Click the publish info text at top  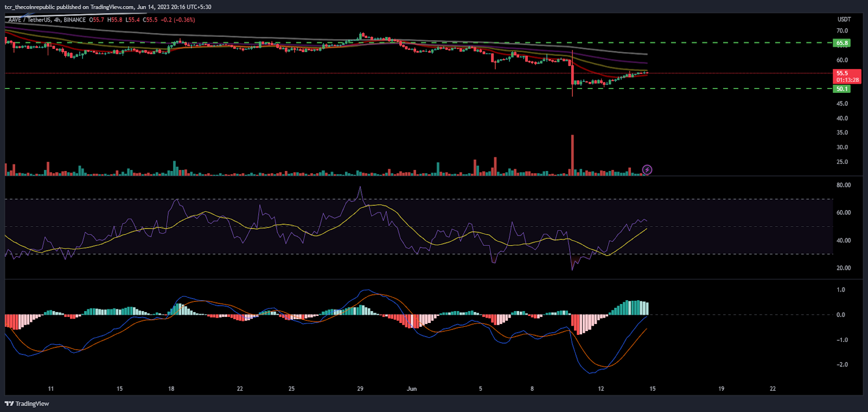point(108,7)
